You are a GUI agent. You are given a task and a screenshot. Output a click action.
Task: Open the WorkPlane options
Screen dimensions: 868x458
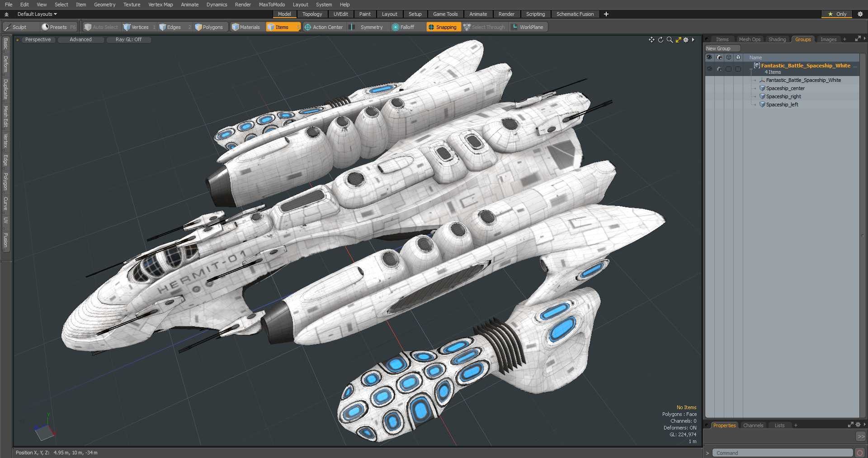pyautogui.click(x=528, y=27)
